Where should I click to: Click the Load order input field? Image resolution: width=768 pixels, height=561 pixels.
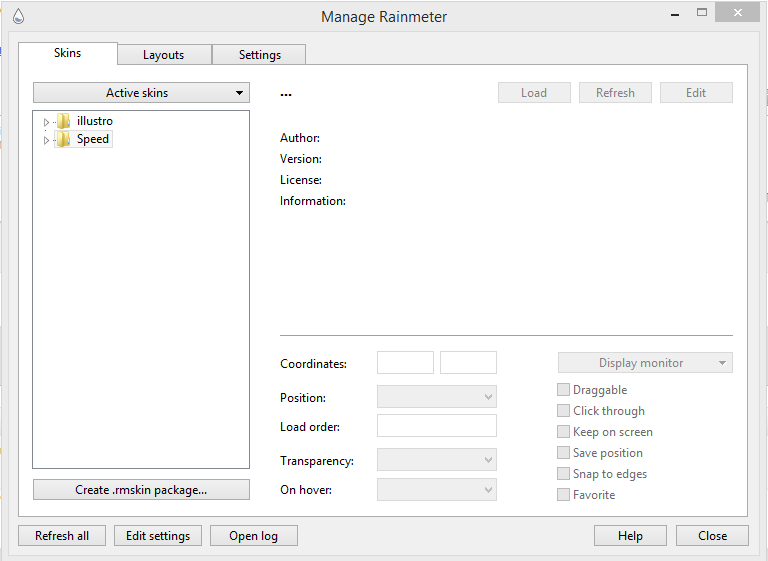436,426
